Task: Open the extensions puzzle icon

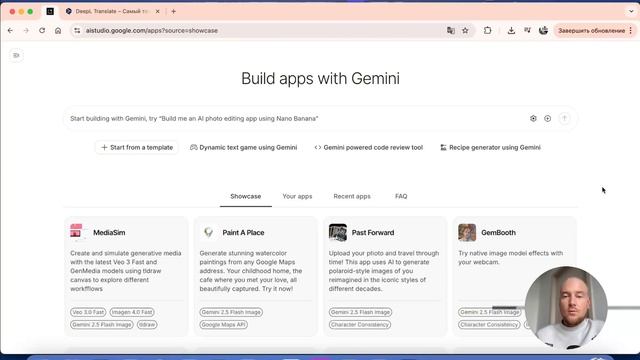Action: coord(487,31)
